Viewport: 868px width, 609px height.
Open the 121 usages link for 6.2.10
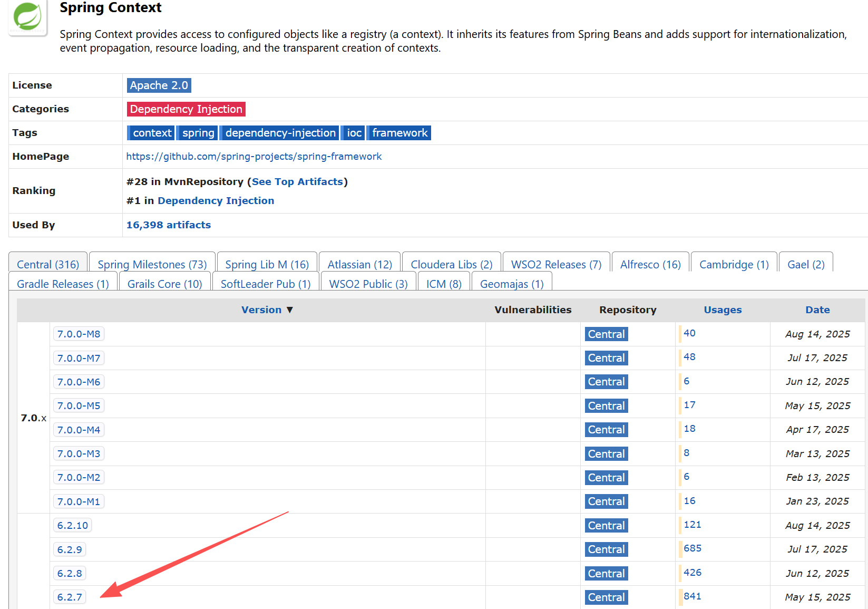click(693, 525)
